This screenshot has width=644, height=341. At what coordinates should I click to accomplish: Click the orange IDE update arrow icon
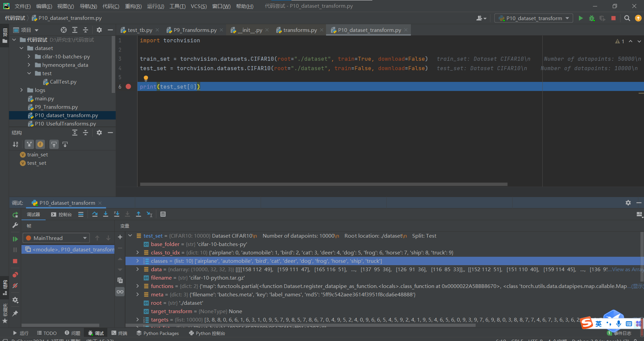[x=638, y=18]
